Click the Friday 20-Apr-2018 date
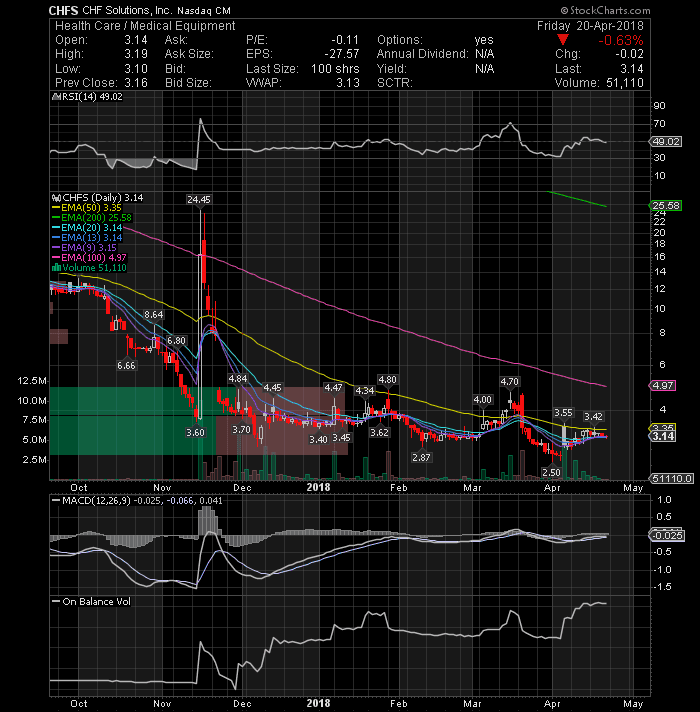This screenshot has width=700, height=712. [590, 26]
